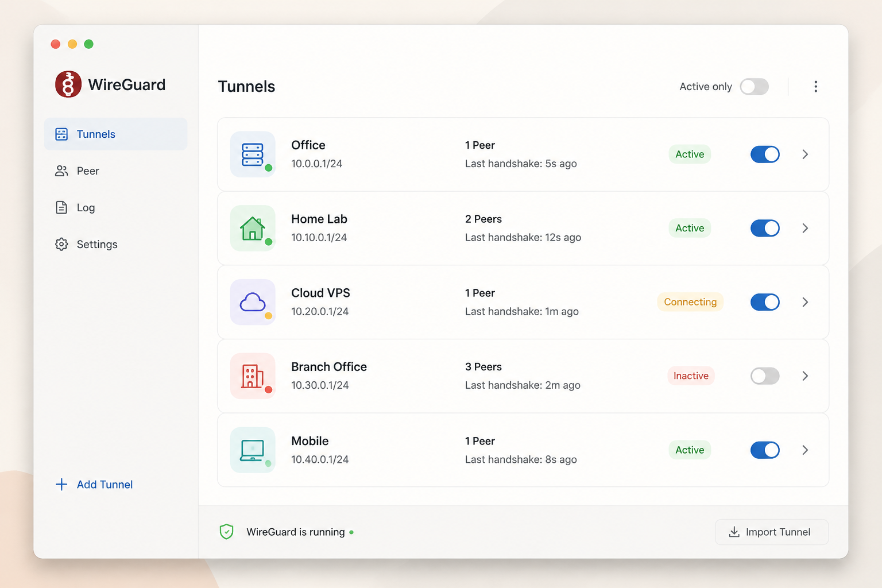Select the Branch Office tunnel name
Image resolution: width=882 pixels, height=588 pixels.
(329, 367)
